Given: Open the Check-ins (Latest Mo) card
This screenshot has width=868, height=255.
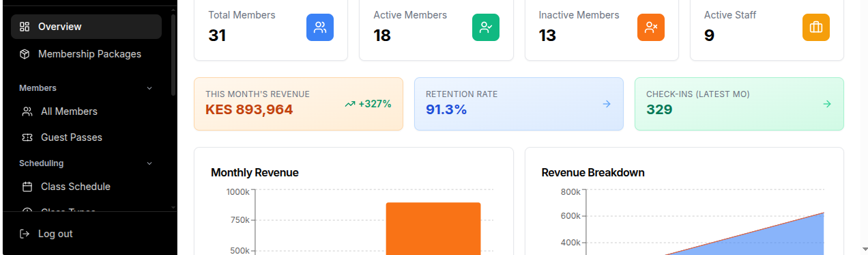Looking at the screenshot, I should 739,104.
